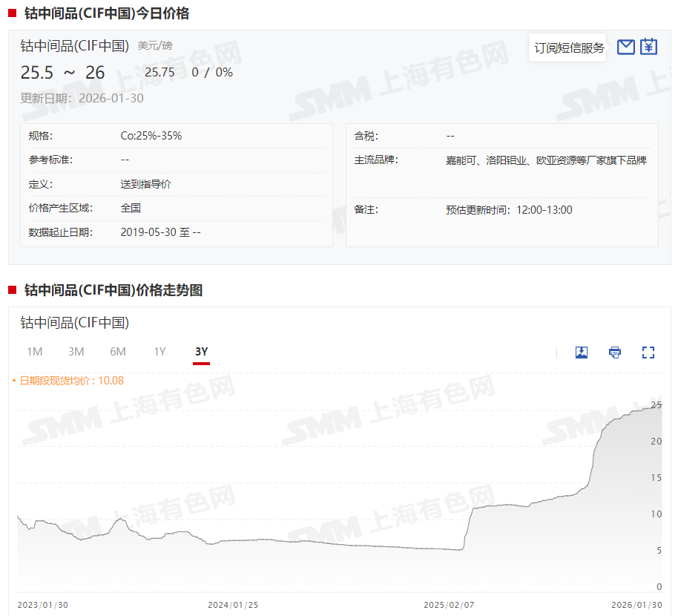The image size is (678, 616).
Task: Click the printer icon above the chart
Action: coord(615,353)
